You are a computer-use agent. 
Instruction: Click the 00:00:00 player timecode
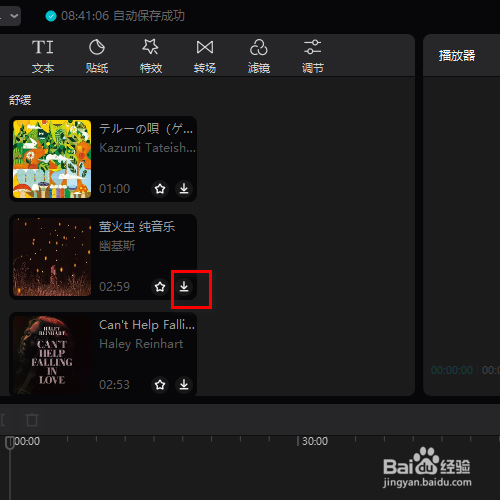452,370
